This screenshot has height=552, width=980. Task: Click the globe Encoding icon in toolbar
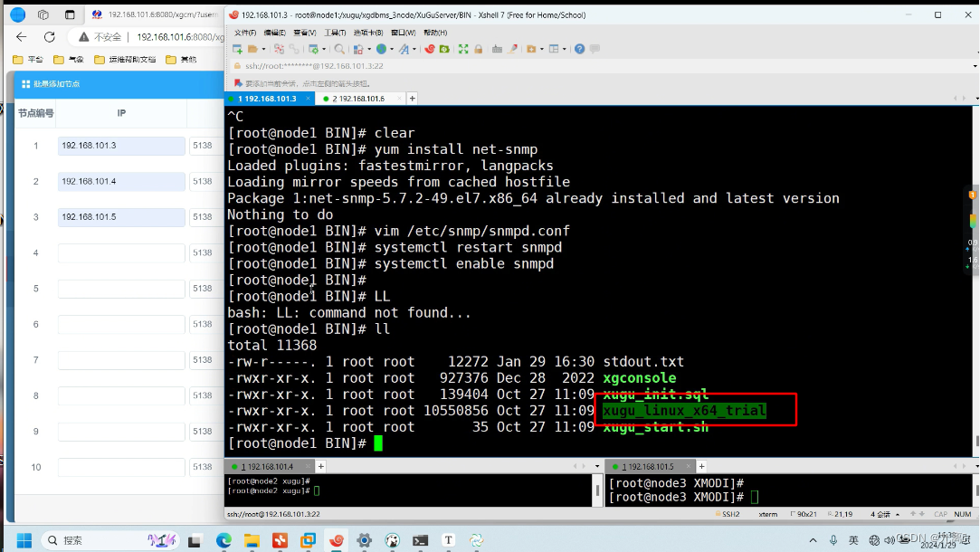click(x=381, y=49)
